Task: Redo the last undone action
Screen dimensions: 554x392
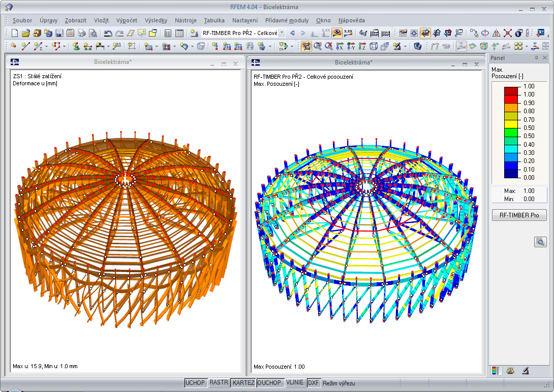Action: pyautogui.click(x=119, y=33)
